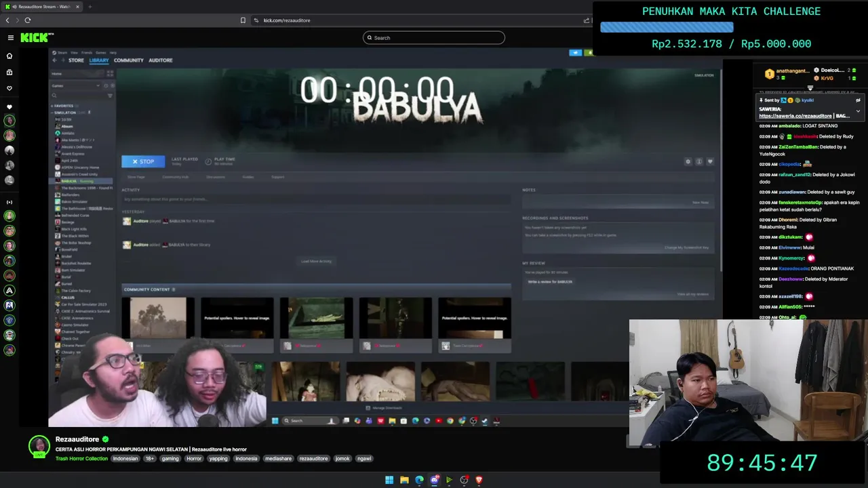Open STORE tab in Steam window

pos(76,60)
